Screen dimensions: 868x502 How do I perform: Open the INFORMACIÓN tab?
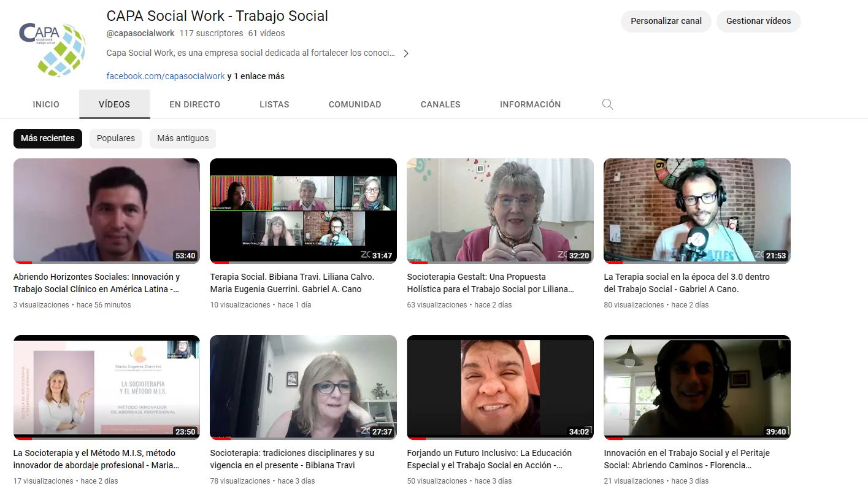click(530, 104)
